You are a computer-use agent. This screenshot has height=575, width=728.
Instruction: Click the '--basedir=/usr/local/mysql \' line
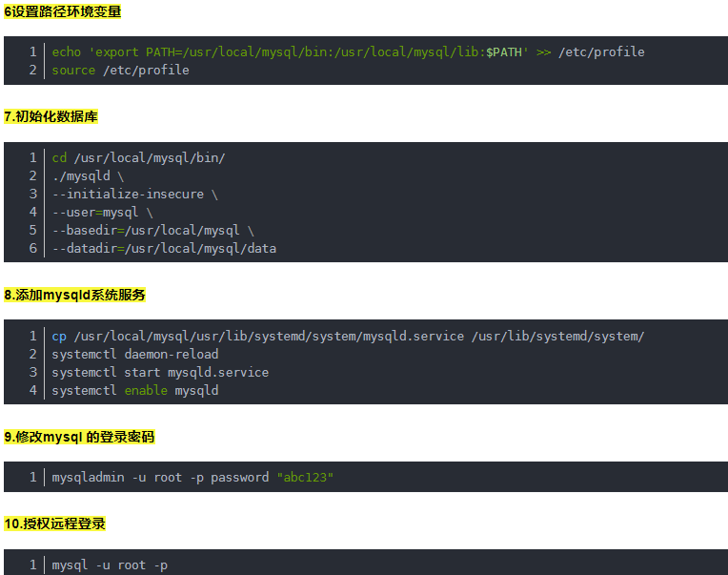(152, 231)
